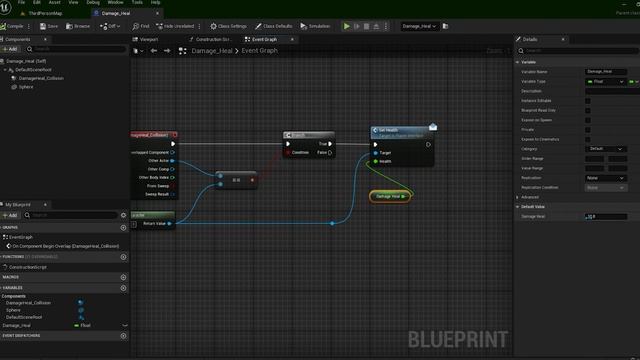Open Class Settings
This screenshot has height=360, width=640.
pyautogui.click(x=229, y=26)
